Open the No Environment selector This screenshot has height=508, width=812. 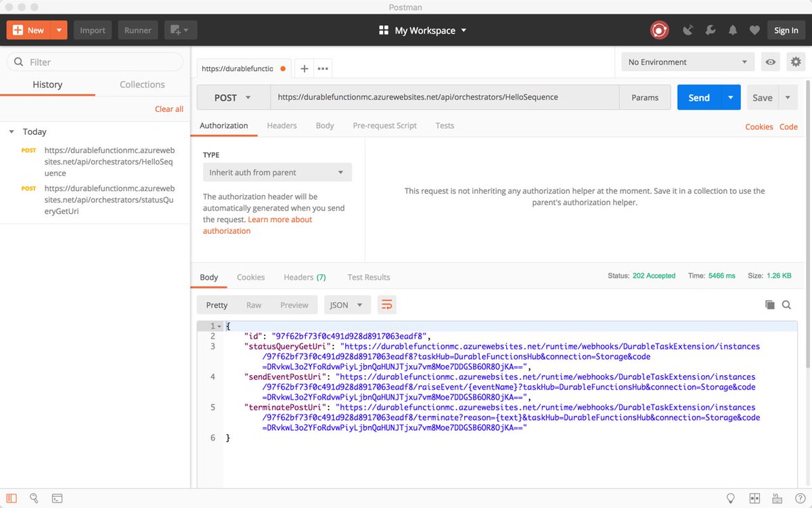coord(687,62)
